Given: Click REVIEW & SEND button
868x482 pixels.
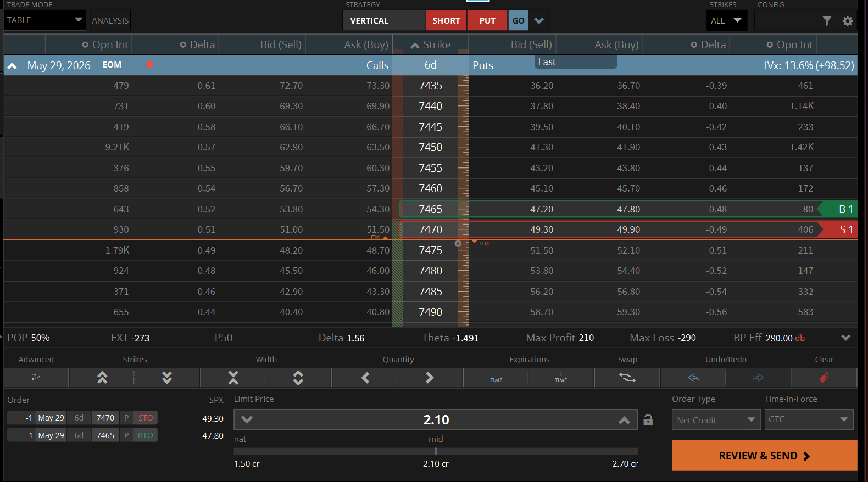Looking at the screenshot, I should (764, 456).
